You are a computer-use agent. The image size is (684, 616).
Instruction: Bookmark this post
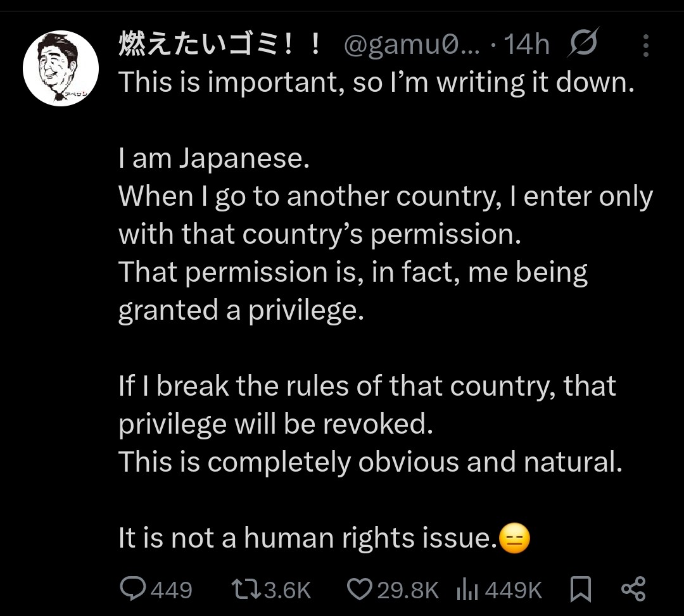(580, 589)
